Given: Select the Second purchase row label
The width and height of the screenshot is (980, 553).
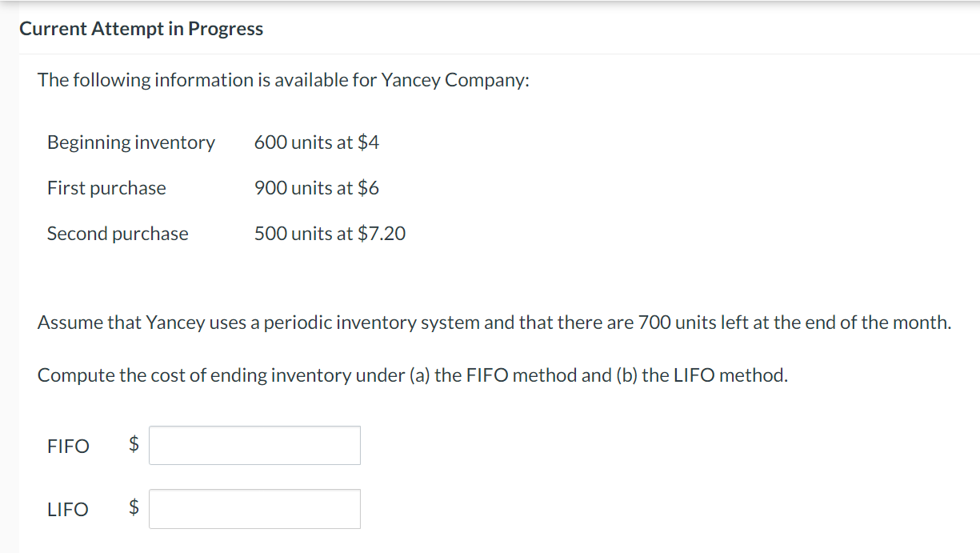Looking at the screenshot, I should [117, 233].
